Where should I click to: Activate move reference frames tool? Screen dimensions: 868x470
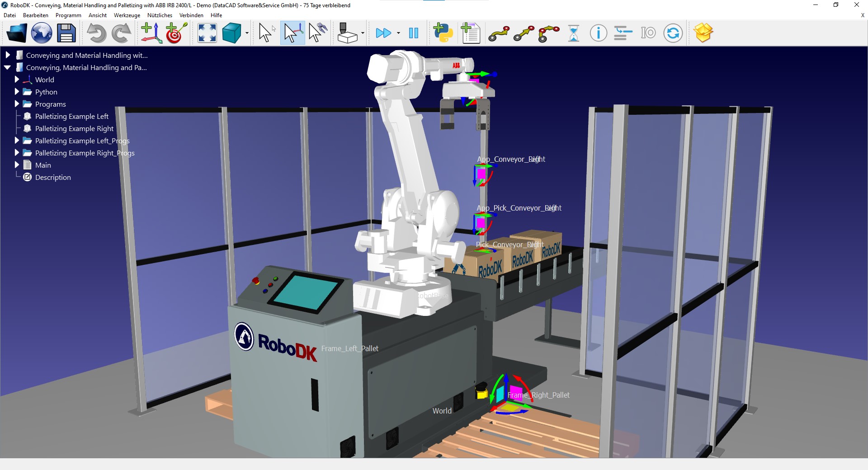tap(292, 33)
